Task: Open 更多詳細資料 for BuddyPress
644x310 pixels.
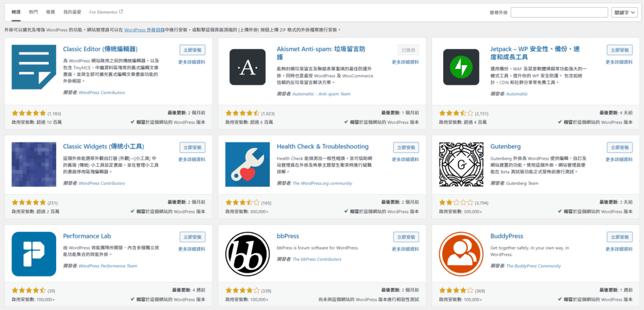Action: click(x=619, y=249)
